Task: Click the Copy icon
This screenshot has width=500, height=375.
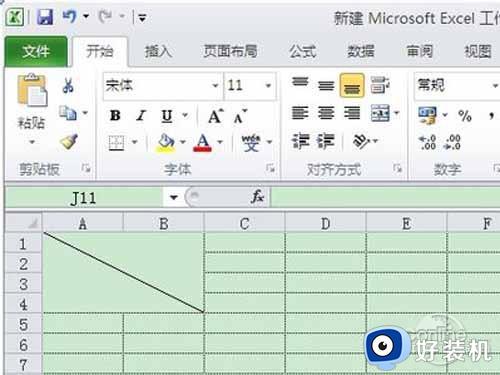Action: (x=68, y=113)
